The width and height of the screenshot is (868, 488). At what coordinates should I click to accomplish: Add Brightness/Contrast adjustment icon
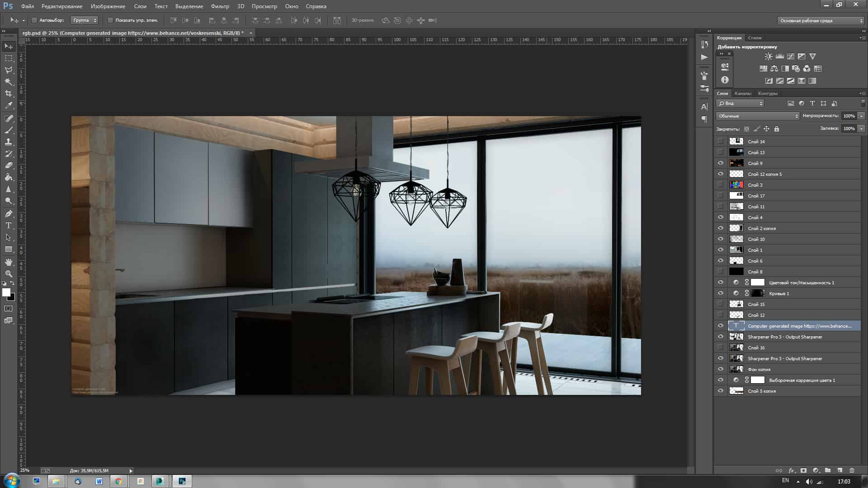[769, 56]
